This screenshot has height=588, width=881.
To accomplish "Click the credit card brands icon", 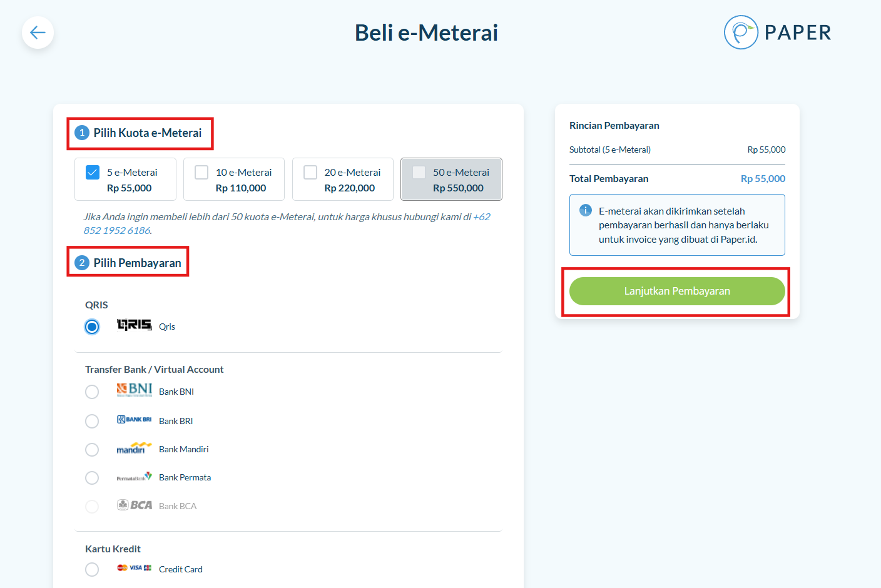I will tap(134, 568).
